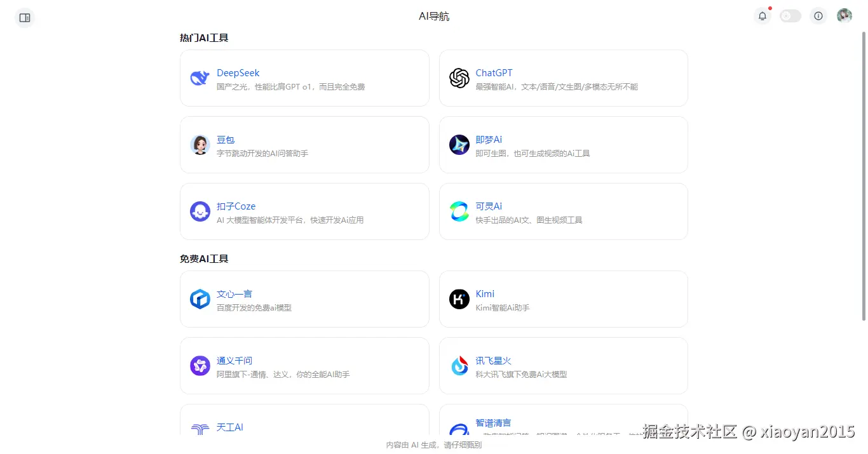868x454 pixels.
Task: Click the 豆包 avatar icon
Action: point(200,145)
